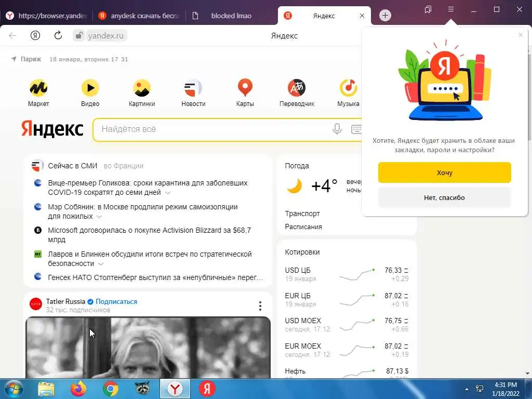
Task: Open the Карты service icon
Action: (x=245, y=88)
